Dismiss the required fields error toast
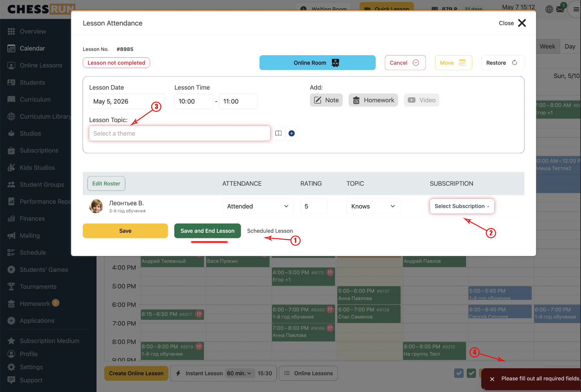The image size is (581, 392). [492, 379]
